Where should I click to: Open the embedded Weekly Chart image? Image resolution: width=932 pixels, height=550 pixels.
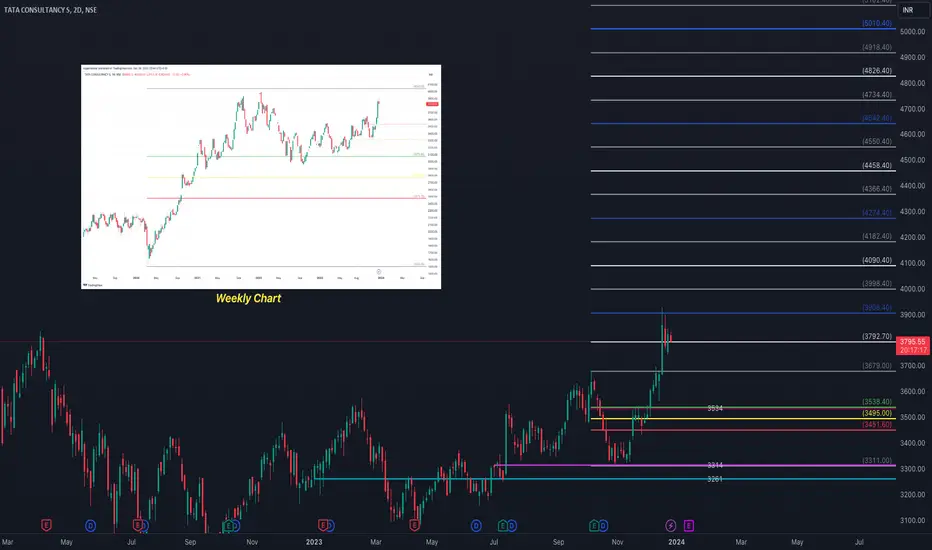(261, 177)
